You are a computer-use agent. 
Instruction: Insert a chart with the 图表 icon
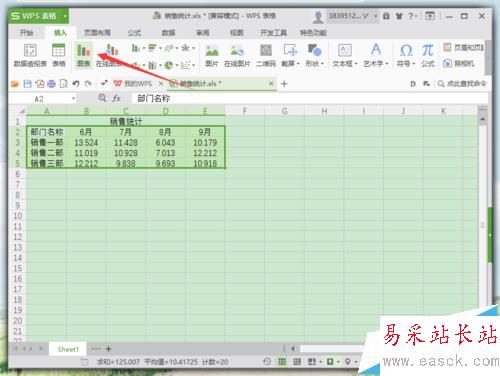pyautogui.click(x=84, y=55)
